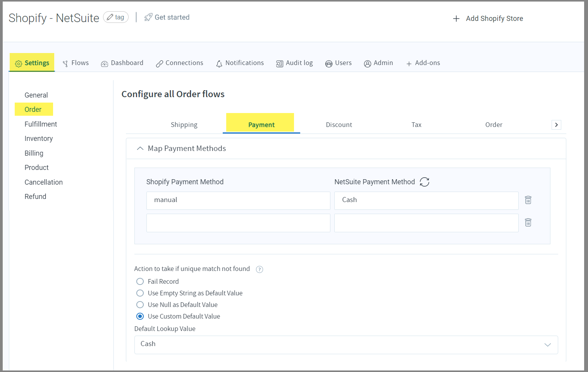588x372 pixels.
Task: Open Billing settings in sidebar
Action: (34, 153)
